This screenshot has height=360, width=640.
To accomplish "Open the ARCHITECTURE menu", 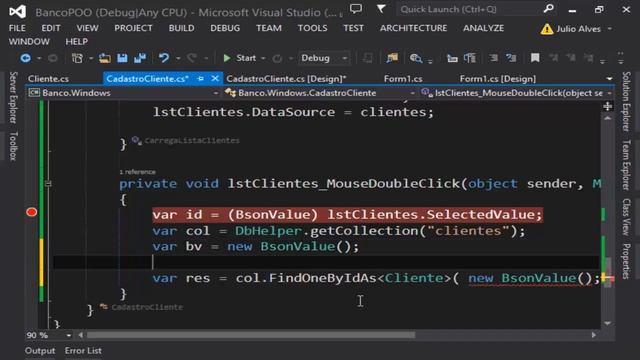I will [x=413, y=28].
